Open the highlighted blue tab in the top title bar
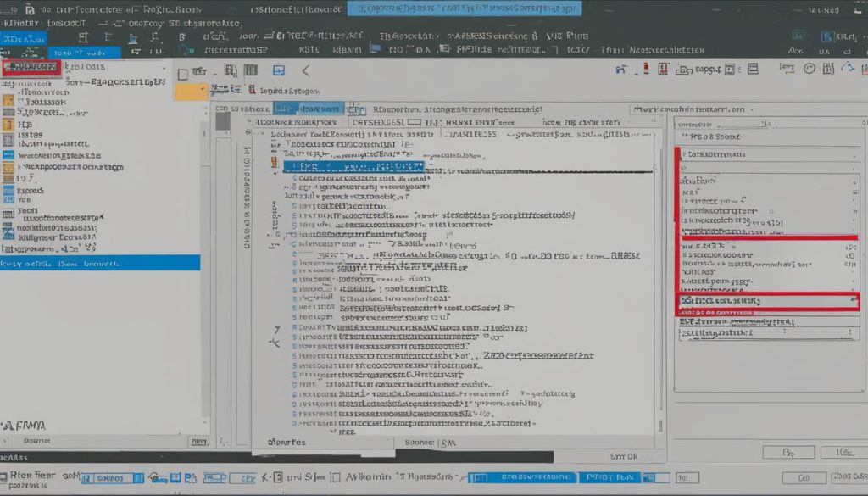This screenshot has width=868, height=496. (x=465, y=8)
